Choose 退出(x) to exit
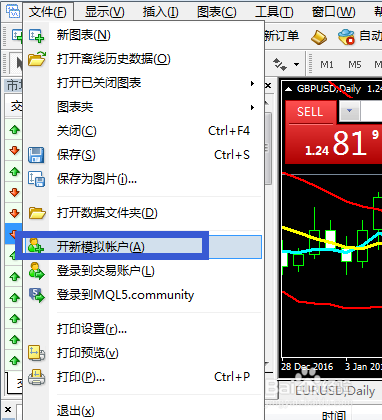Screen dimensions: 382x420 point(143,411)
